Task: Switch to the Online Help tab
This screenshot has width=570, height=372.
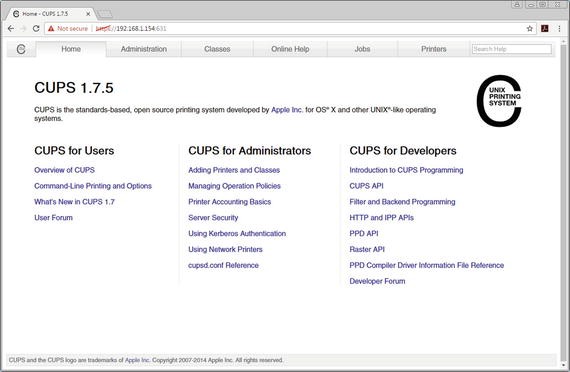Action: [x=290, y=49]
